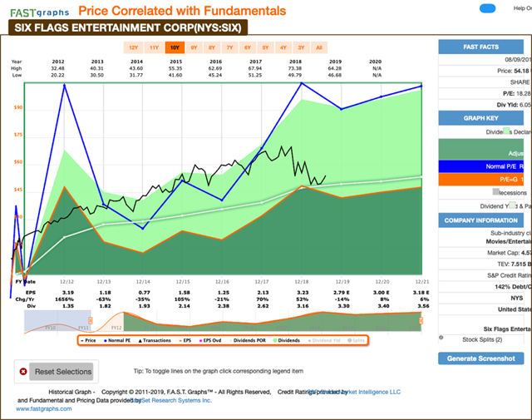This screenshot has width=532, height=420.
Task: Click the 12/12 Normal PE peak point
Action: tap(64, 85)
